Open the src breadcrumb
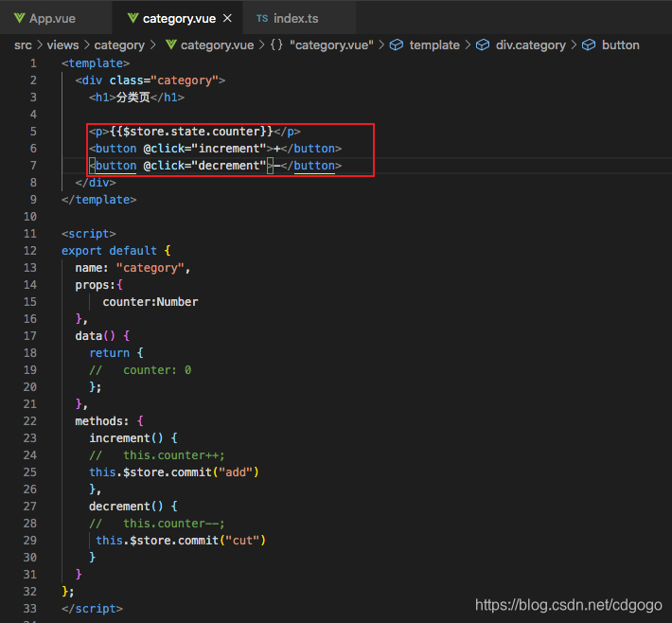 [23, 45]
